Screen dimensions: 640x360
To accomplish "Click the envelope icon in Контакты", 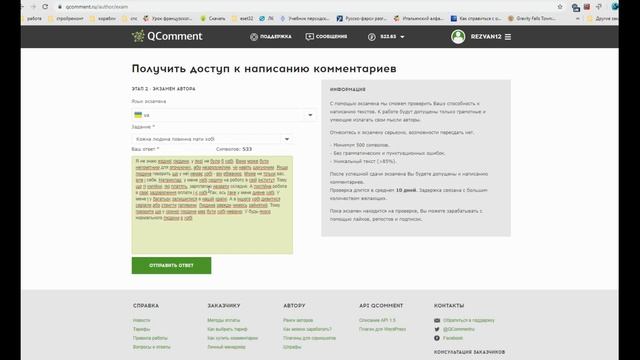I will (x=437, y=320).
